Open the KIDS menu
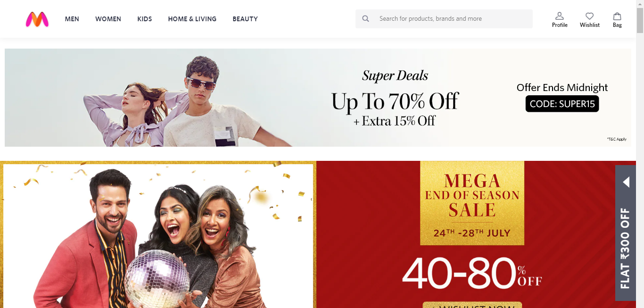644x308 pixels. pyautogui.click(x=145, y=19)
